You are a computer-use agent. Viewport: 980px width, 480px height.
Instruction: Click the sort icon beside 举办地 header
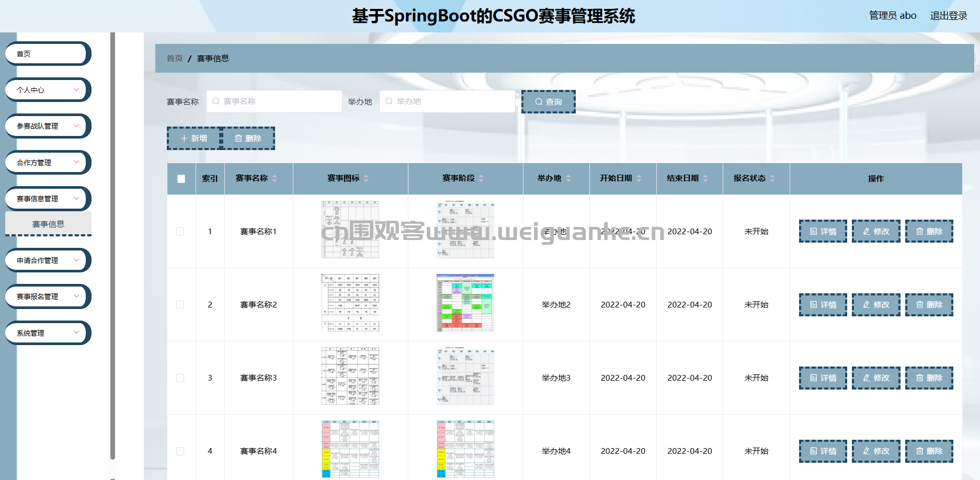[x=568, y=178]
